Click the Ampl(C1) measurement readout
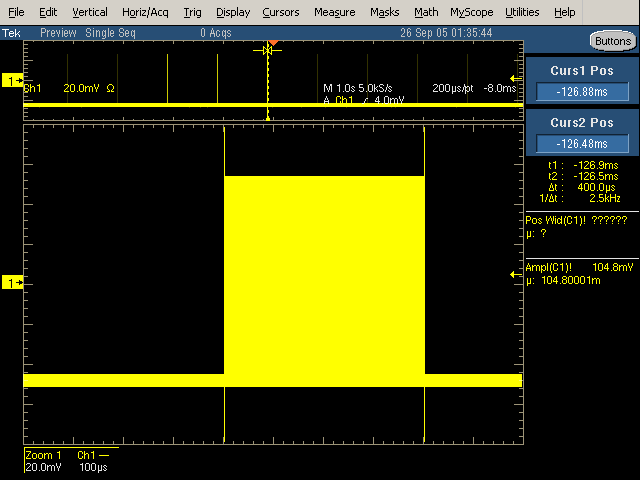Viewport: 640px width, 480px height. tap(580, 274)
